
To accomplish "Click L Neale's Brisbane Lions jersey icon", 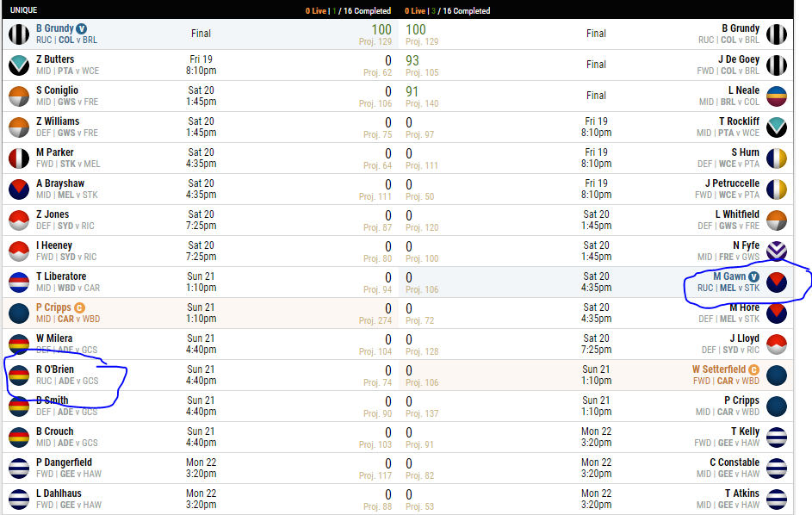I will click(776, 96).
